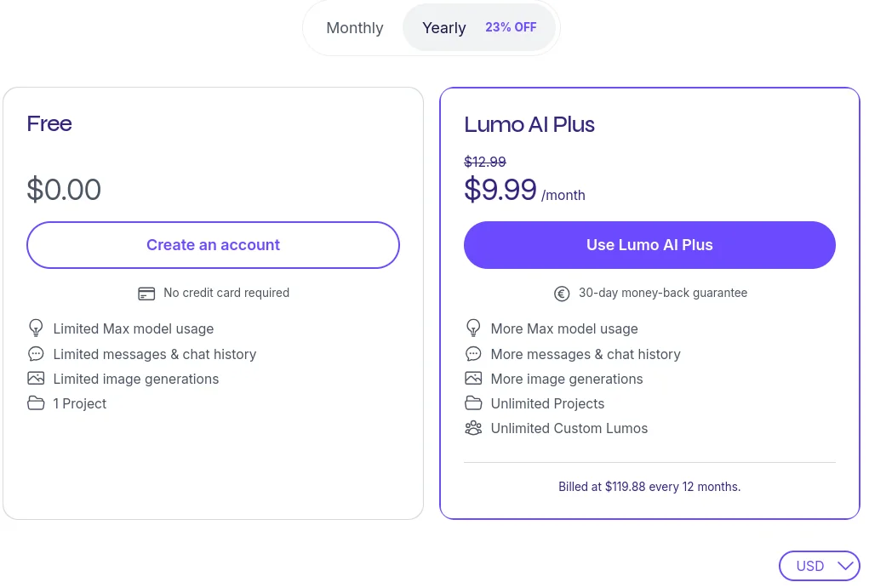Click image icon beside Limited image generations

(x=36, y=379)
